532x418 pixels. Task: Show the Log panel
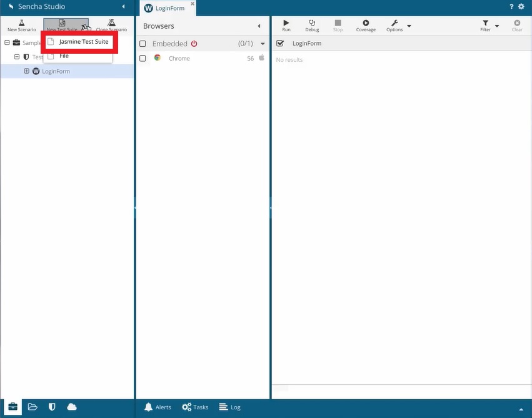(229, 407)
